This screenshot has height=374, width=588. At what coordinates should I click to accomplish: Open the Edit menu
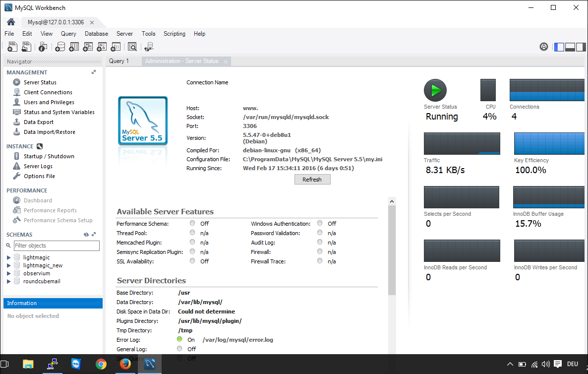[27, 34]
